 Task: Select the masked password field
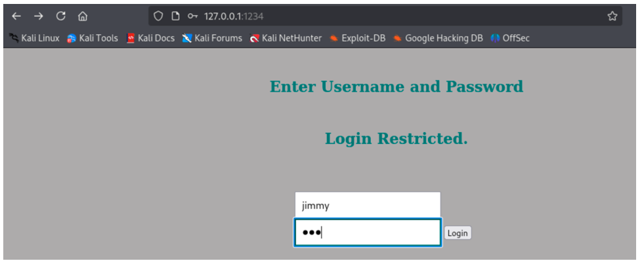(368, 233)
